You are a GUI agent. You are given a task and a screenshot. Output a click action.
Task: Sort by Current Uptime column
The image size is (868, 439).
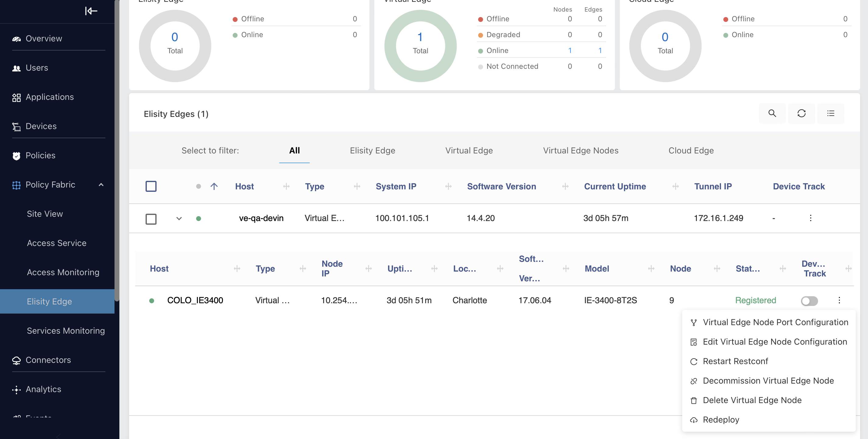[615, 186]
